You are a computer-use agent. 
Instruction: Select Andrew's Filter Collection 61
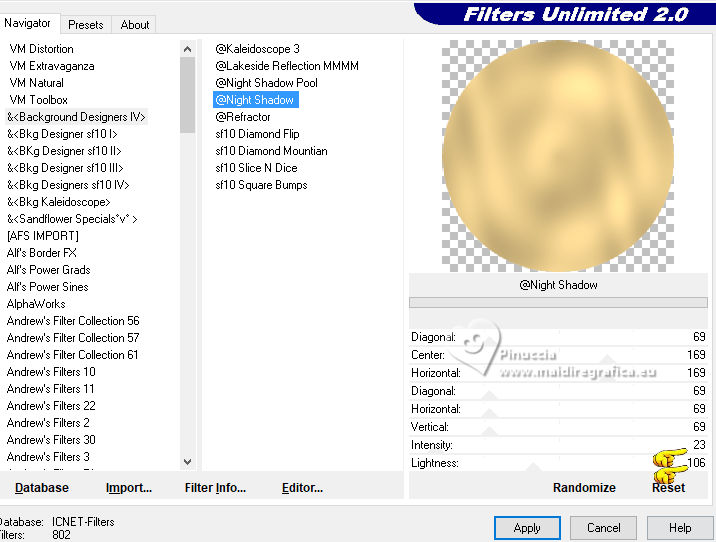(73, 354)
